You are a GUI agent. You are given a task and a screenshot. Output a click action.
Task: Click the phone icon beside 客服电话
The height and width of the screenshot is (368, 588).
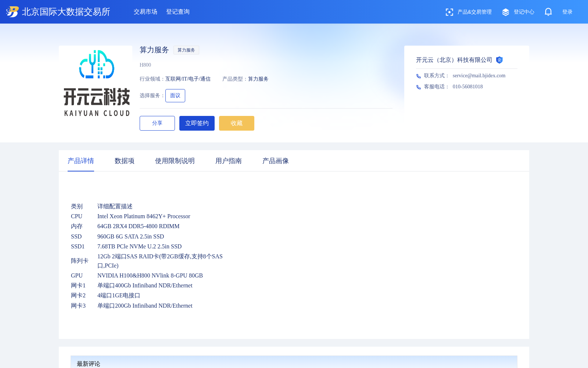pos(418,87)
